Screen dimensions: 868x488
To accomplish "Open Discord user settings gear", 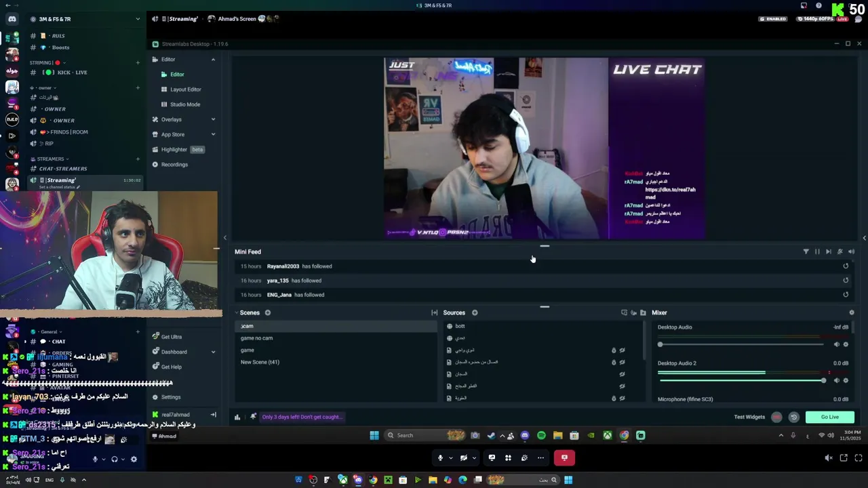I will (x=134, y=459).
